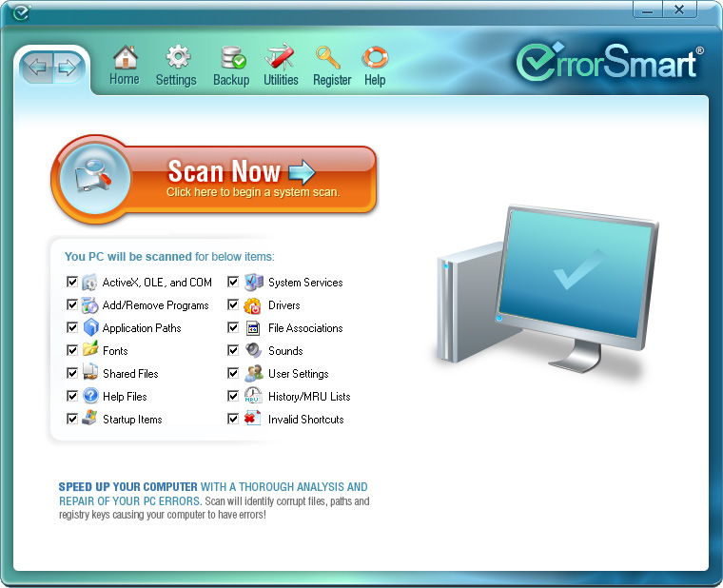Start a scan with Scan Now
Viewport: 723px width, 588px height.
214,179
